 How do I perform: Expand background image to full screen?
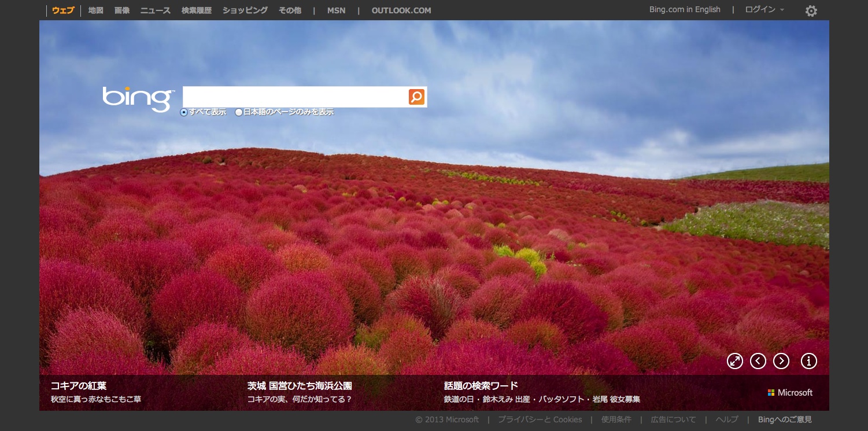click(734, 361)
